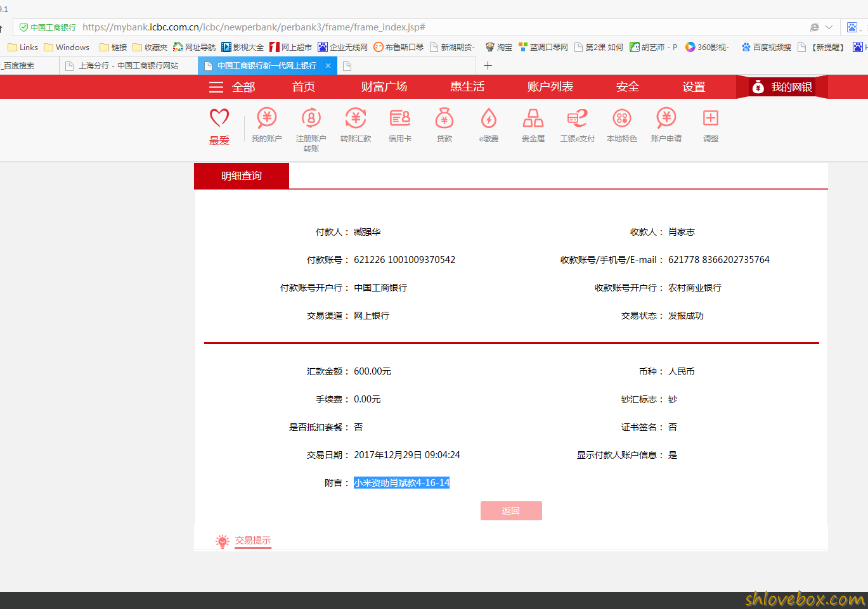Screen dimensions: 868x609
Task: Select the 账户列表 menu item
Action: 550,87
